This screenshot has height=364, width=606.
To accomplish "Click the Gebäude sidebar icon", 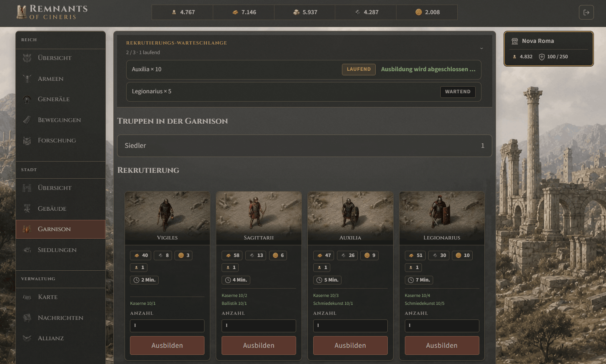I will (27, 209).
